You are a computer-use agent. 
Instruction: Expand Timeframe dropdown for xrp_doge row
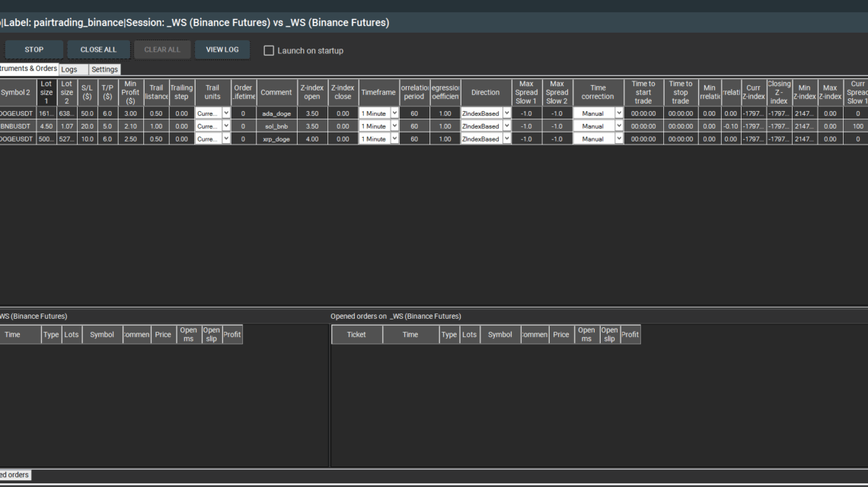point(394,139)
